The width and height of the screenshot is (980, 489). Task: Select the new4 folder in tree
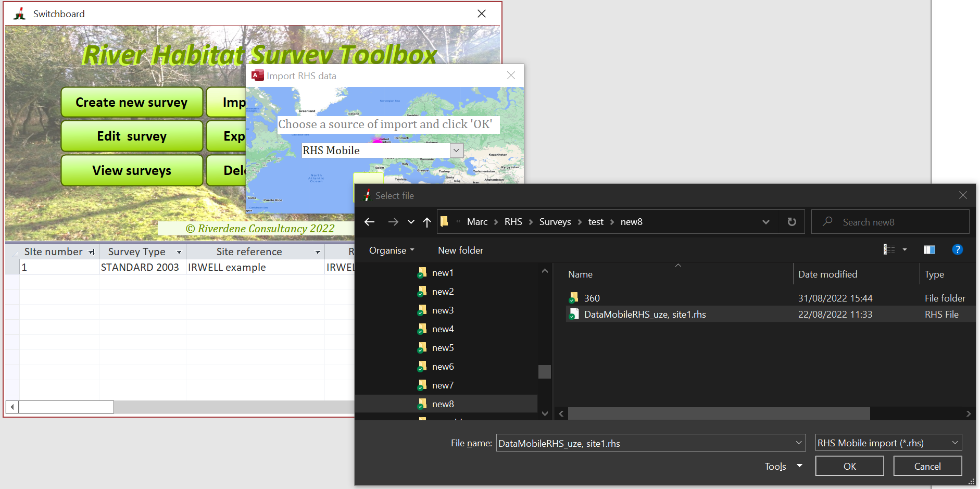[x=443, y=329]
